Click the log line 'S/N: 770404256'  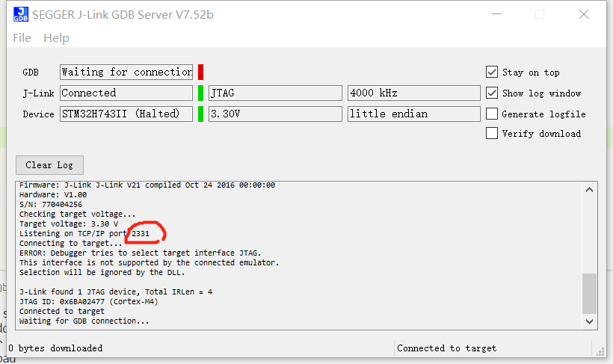pos(51,205)
